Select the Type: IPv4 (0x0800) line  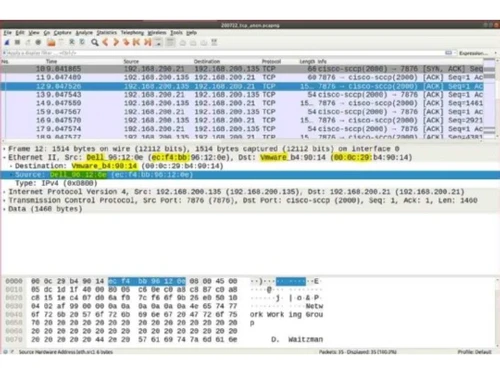(56, 183)
